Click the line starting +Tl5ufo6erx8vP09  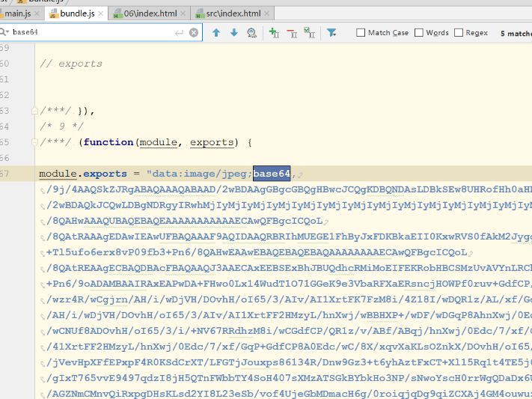pyautogui.click(x=257, y=252)
